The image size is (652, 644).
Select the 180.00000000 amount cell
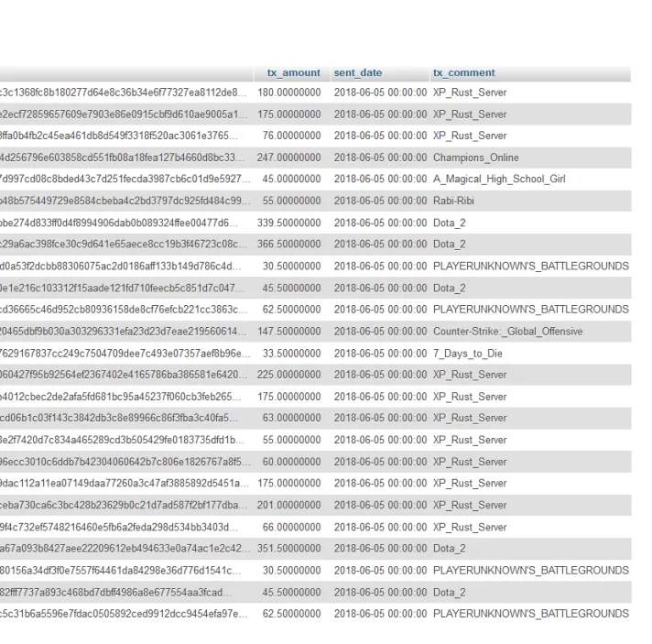(x=289, y=93)
